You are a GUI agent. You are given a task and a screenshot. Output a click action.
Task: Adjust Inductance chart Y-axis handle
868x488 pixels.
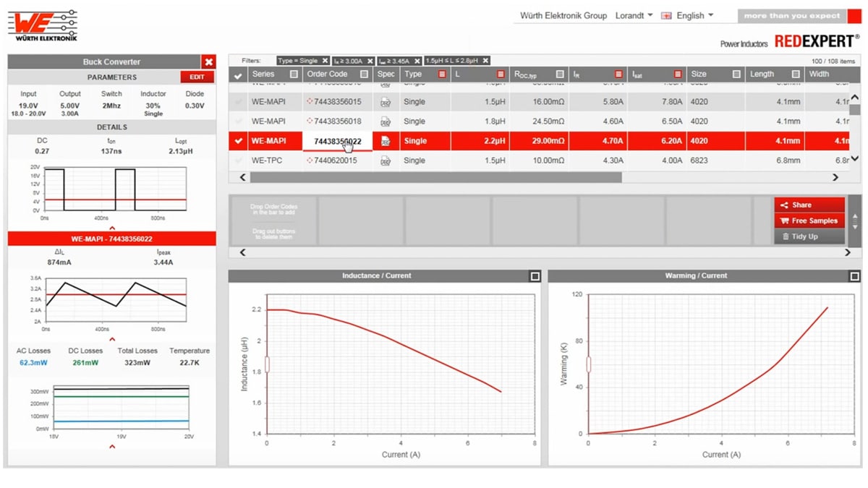[x=267, y=364]
